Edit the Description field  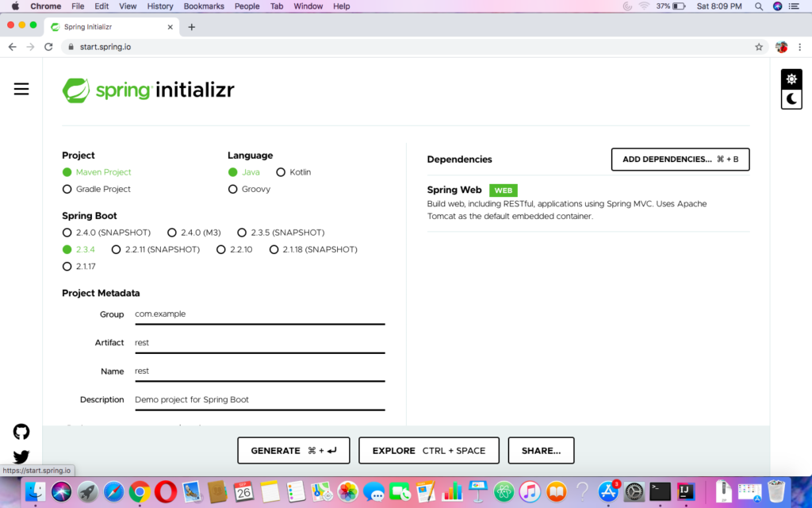pyautogui.click(x=259, y=400)
